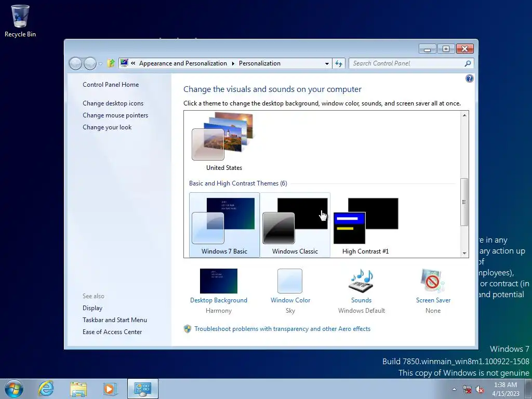Apply the High Contrast #1 theme
The width and height of the screenshot is (532, 399).
tap(365, 225)
